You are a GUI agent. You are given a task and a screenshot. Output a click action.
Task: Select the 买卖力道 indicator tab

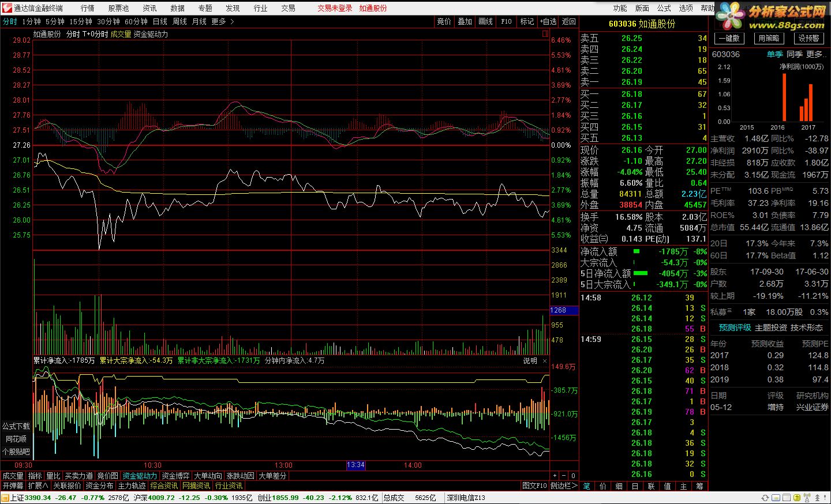point(78,476)
